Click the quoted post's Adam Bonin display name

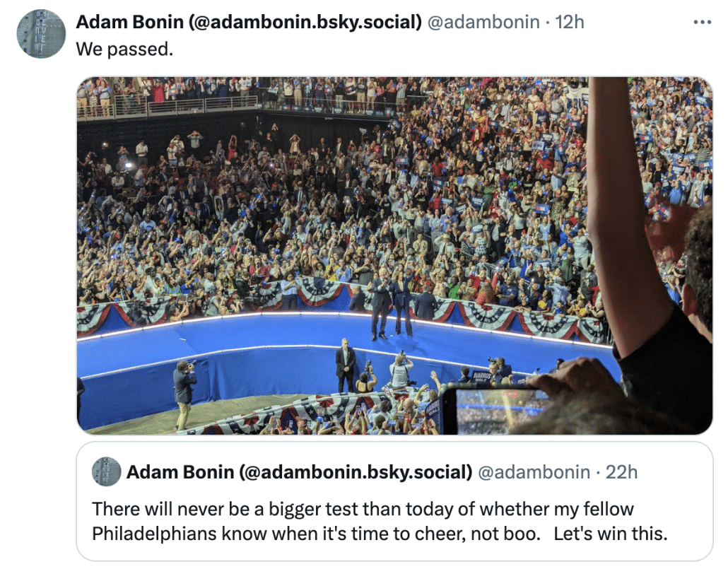pos(299,472)
